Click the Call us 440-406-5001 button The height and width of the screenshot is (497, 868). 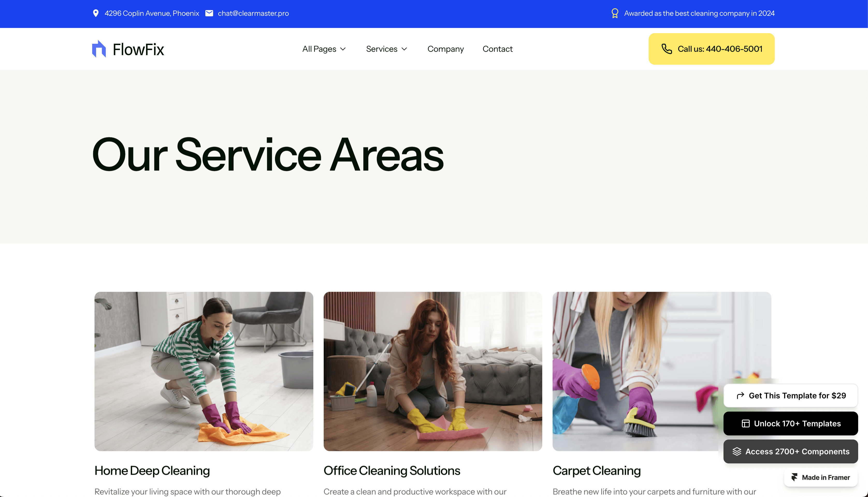(712, 49)
